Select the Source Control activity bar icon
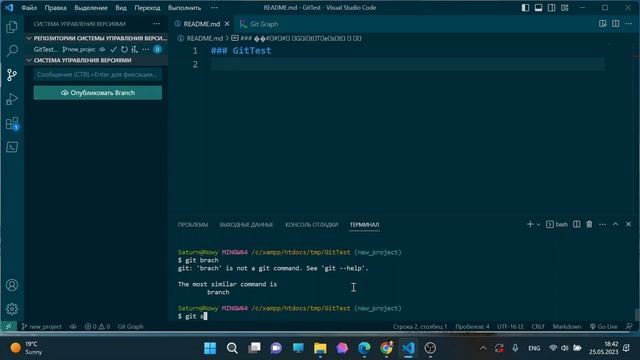The image size is (640, 360). coord(12,75)
